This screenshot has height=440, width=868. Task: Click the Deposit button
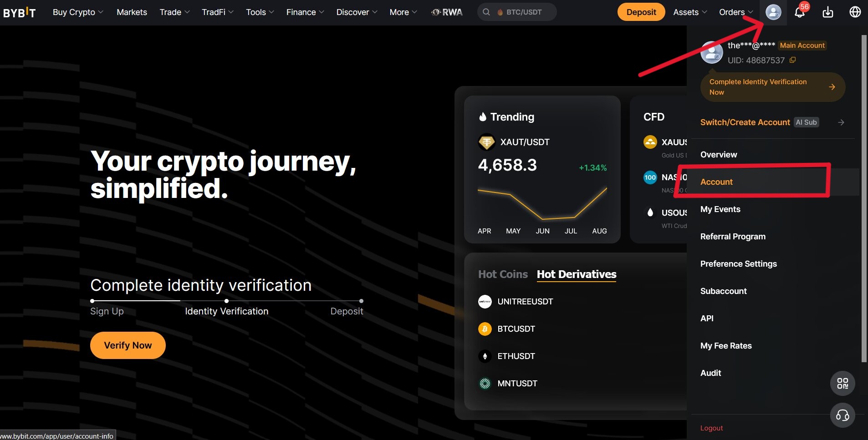641,12
